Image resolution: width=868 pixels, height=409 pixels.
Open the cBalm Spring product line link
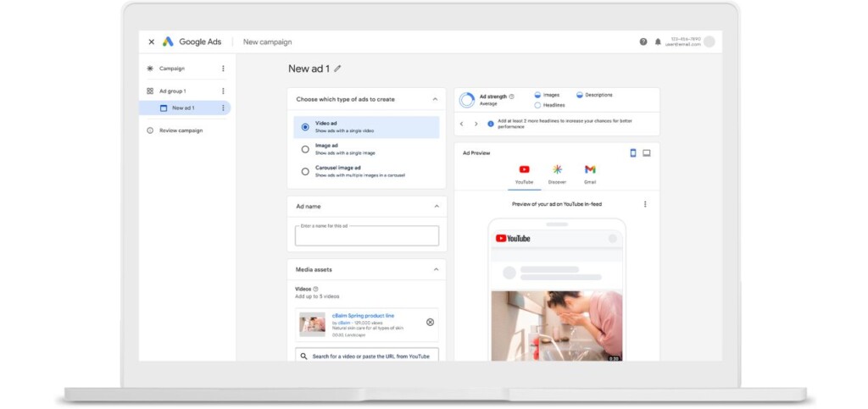click(x=363, y=316)
